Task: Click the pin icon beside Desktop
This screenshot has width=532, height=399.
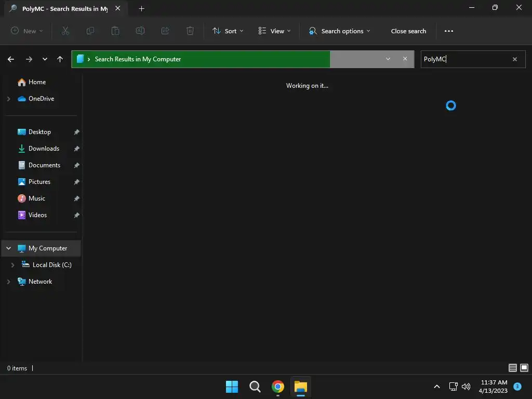Action: [x=77, y=132]
